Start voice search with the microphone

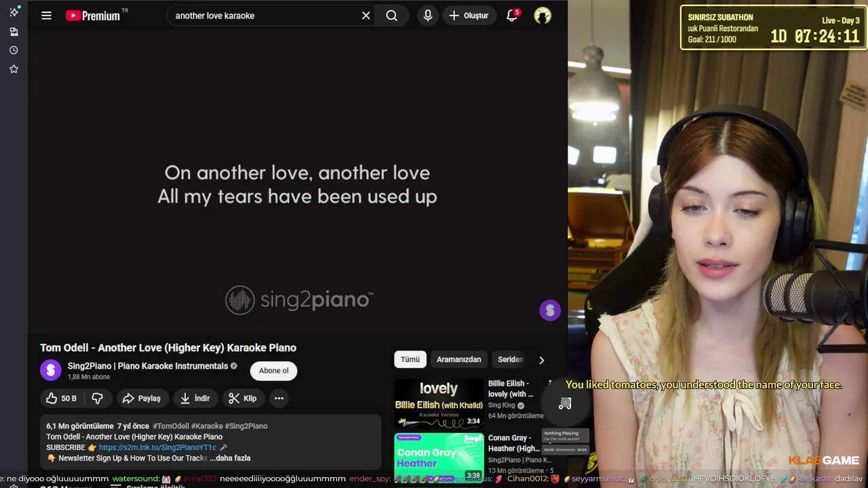click(428, 16)
